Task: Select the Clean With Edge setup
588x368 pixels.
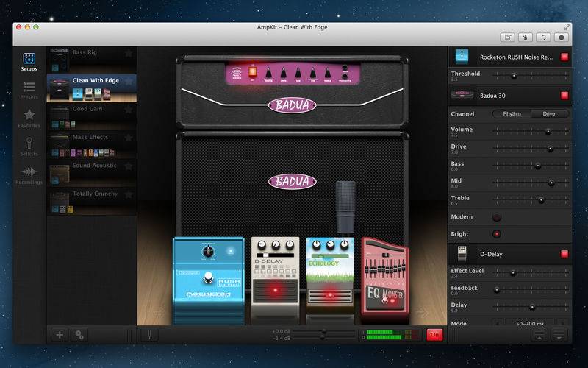Action: tap(91, 88)
